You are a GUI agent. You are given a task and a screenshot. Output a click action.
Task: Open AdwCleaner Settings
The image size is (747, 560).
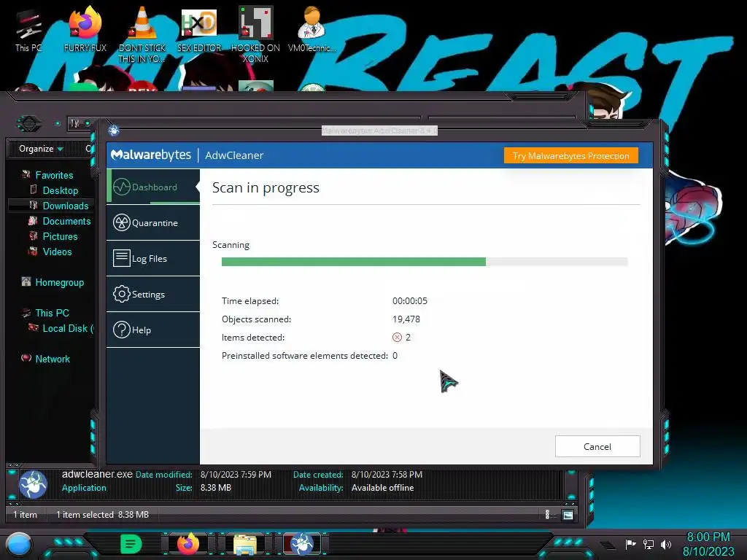point(153,294)
